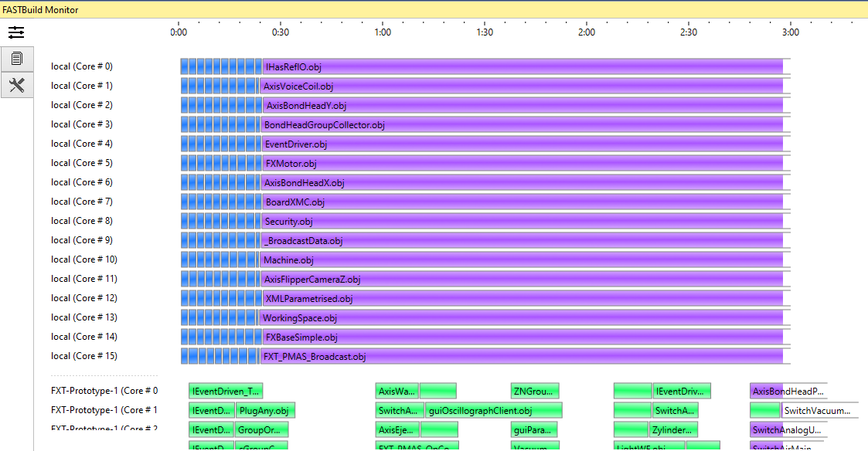Viewport: 868px width, 451px height.
Task: Click the 0:00 timeline mark
Action: click(179, 32)
